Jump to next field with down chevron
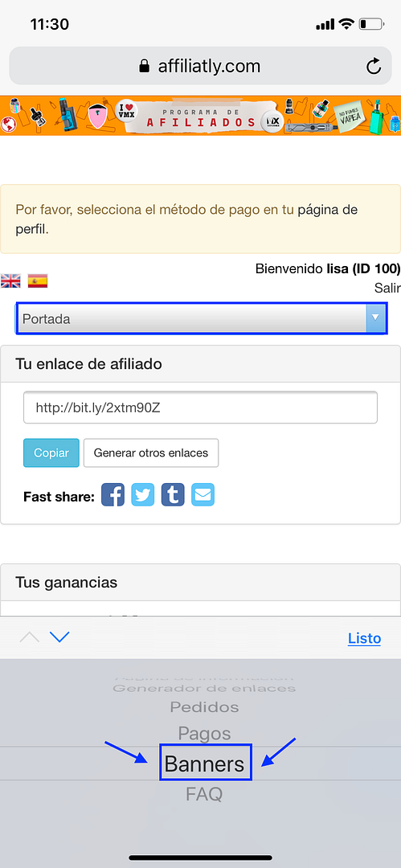Screen dimensions: 401x868 [x=59, y=637]
